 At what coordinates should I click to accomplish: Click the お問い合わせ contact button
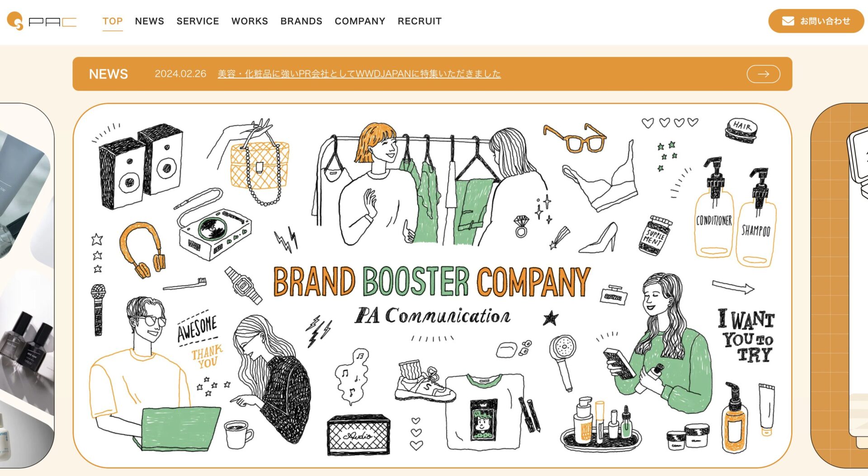816,21
